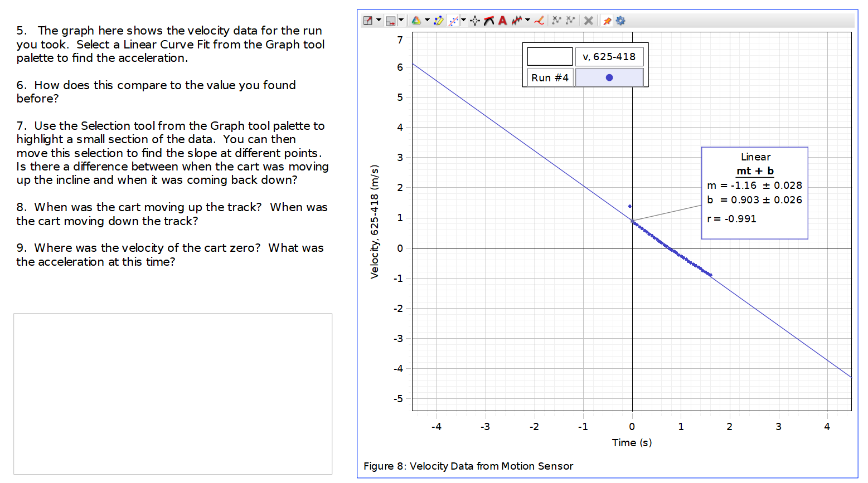This screenshot has width=868, height=483.
Task: Expand the curve fit selection dropdown
Action: [463, 21]
